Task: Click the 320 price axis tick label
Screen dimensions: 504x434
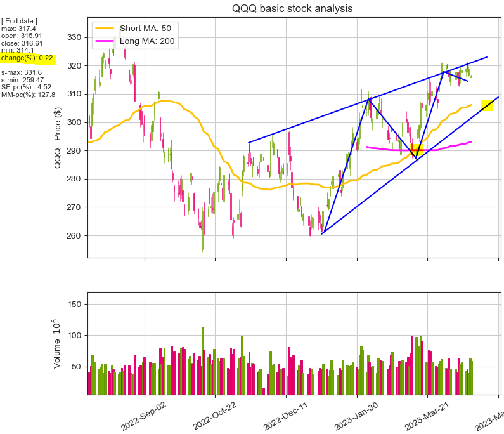Action: click(x=74, y=65)
